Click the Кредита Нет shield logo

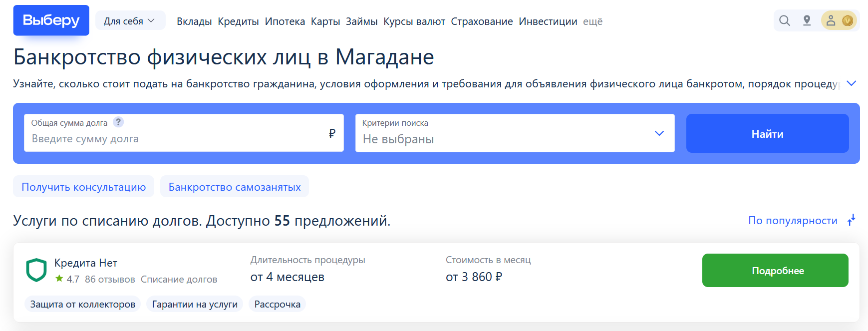(x=36, y=270)
